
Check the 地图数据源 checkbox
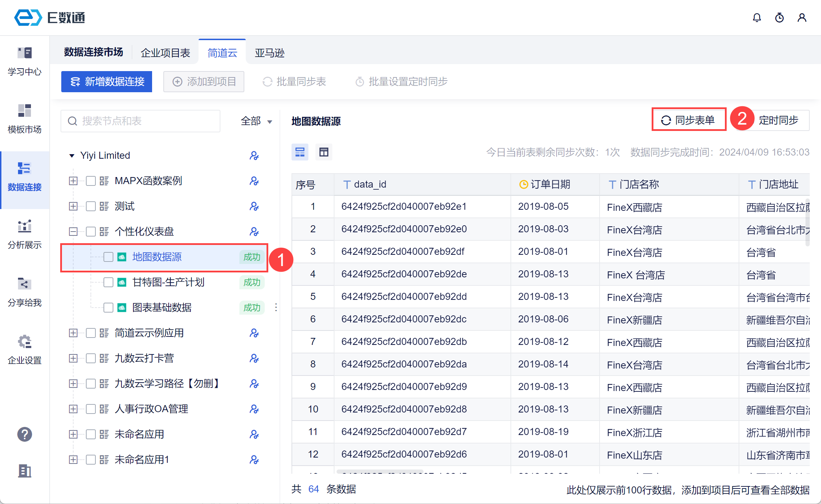click(x=108, y=257)
